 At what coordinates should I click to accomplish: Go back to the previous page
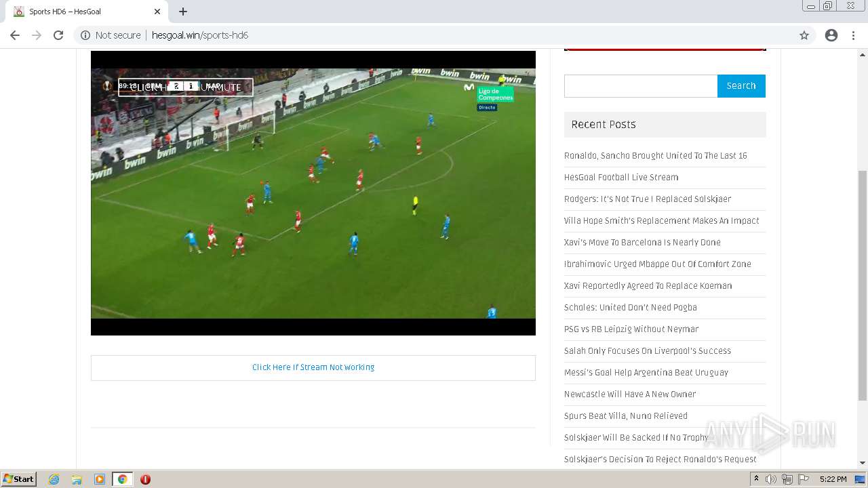15,35
